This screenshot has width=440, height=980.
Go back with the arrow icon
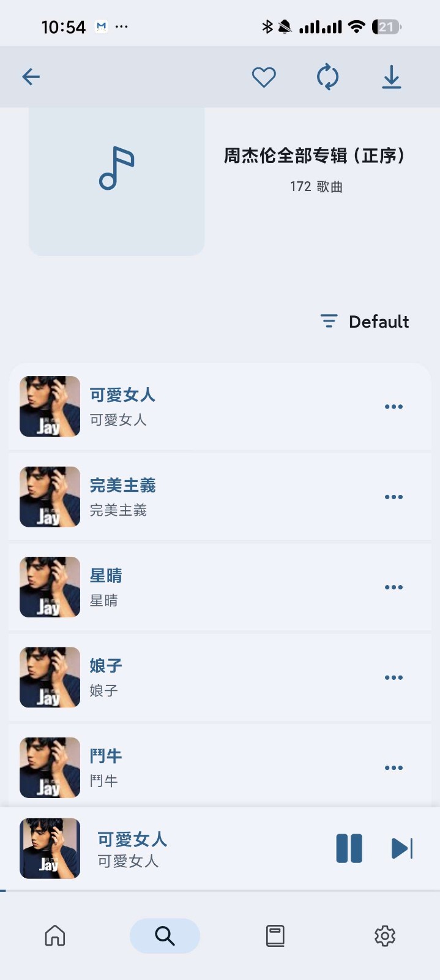[31, 77]
